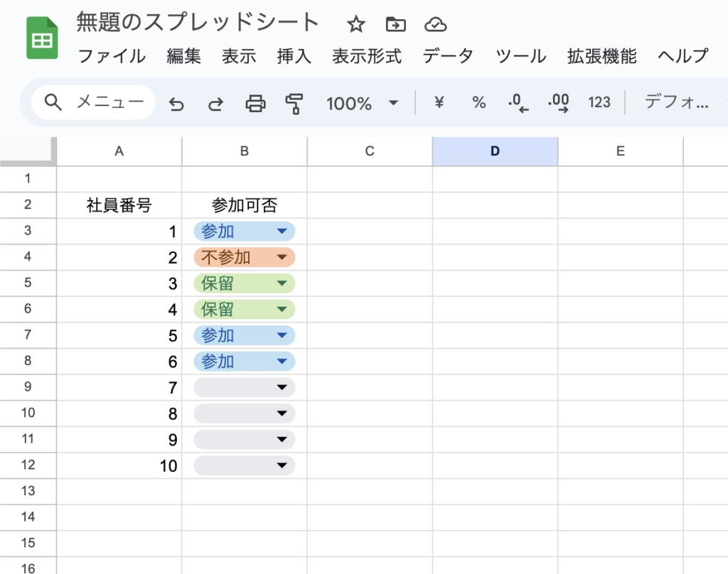
Task: Increase decimal places
Action: pyautogui.click(x=559, y=103)
